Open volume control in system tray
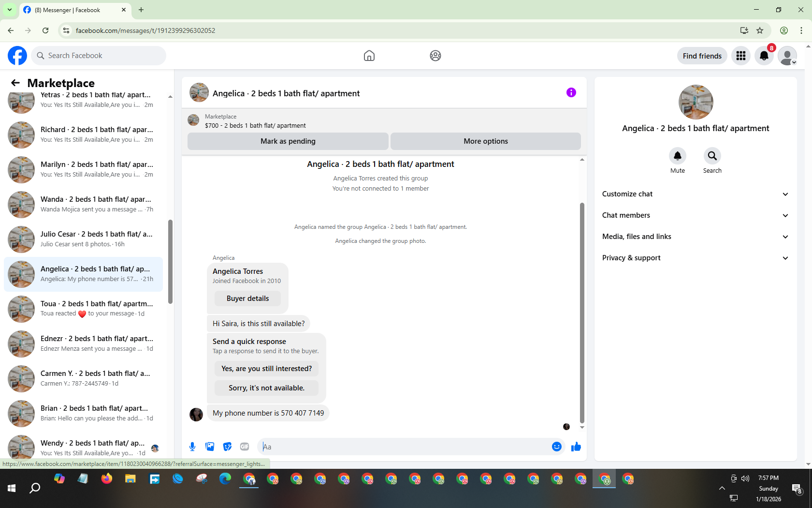 coord(745,478)
